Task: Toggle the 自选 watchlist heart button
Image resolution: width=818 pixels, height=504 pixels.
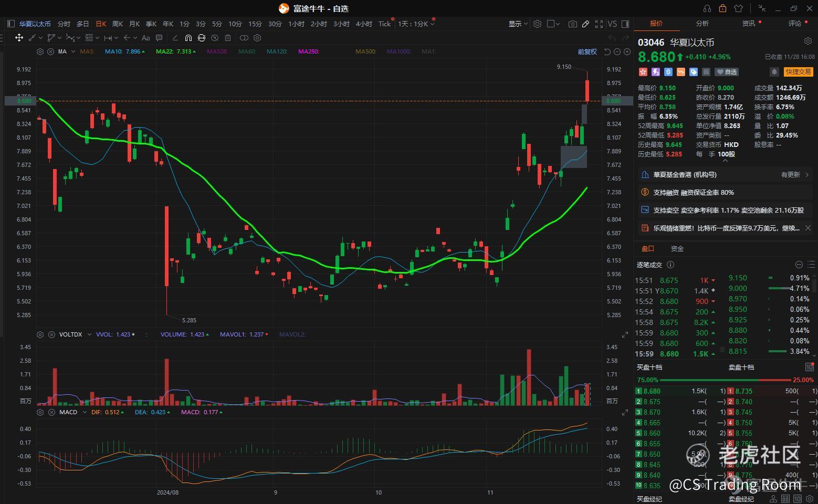Action: tap(727, 72)
